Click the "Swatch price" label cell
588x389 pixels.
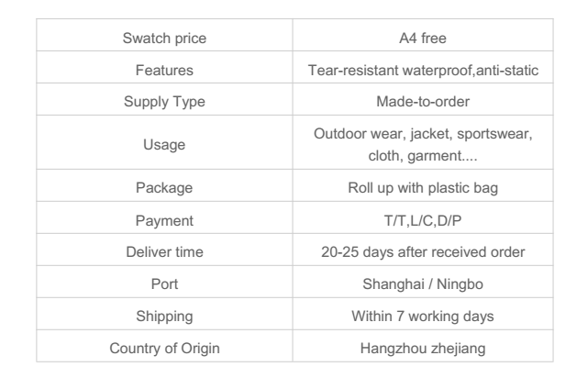click(x=164, y=39)
